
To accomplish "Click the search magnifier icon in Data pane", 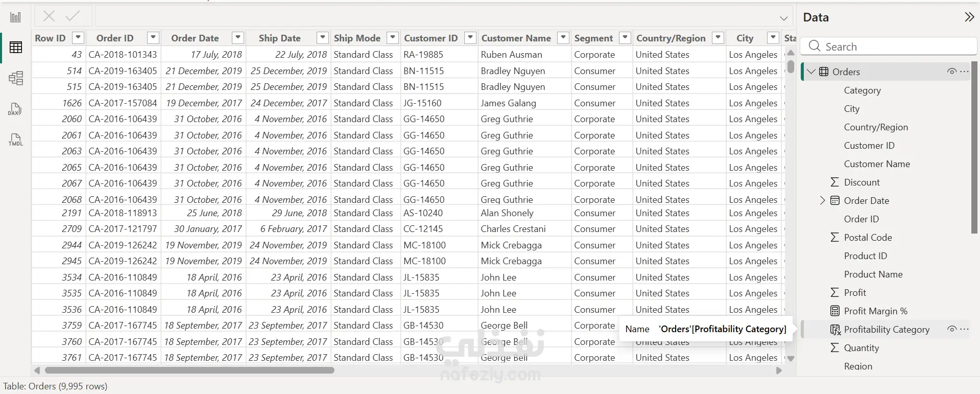I will tap(815, 46).
